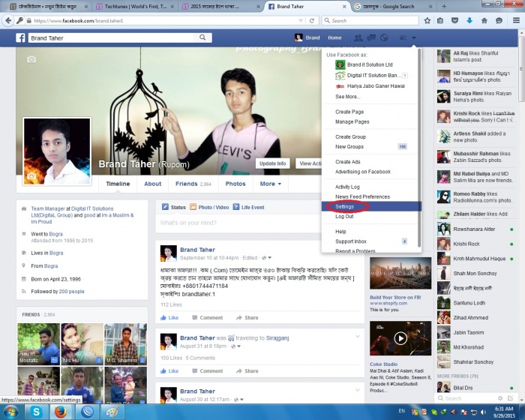Click the What's on your mind field

(x=239, y=223)
